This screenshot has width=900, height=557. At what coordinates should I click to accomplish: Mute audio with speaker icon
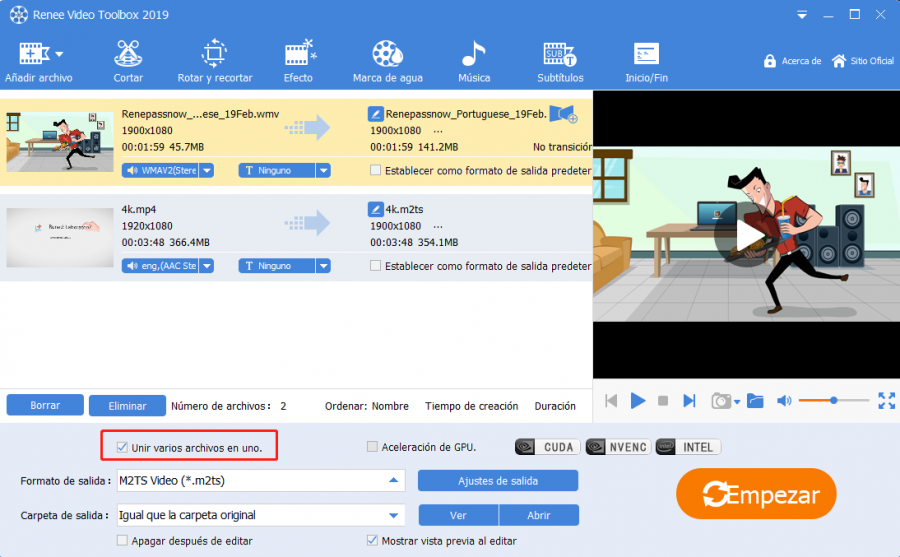(783, 400)
